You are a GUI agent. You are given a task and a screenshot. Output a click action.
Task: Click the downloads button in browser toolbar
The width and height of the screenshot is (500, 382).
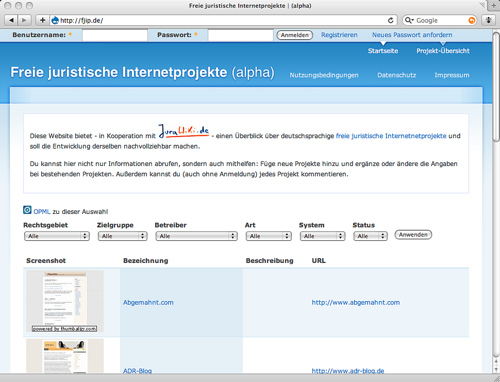(489, 20)
